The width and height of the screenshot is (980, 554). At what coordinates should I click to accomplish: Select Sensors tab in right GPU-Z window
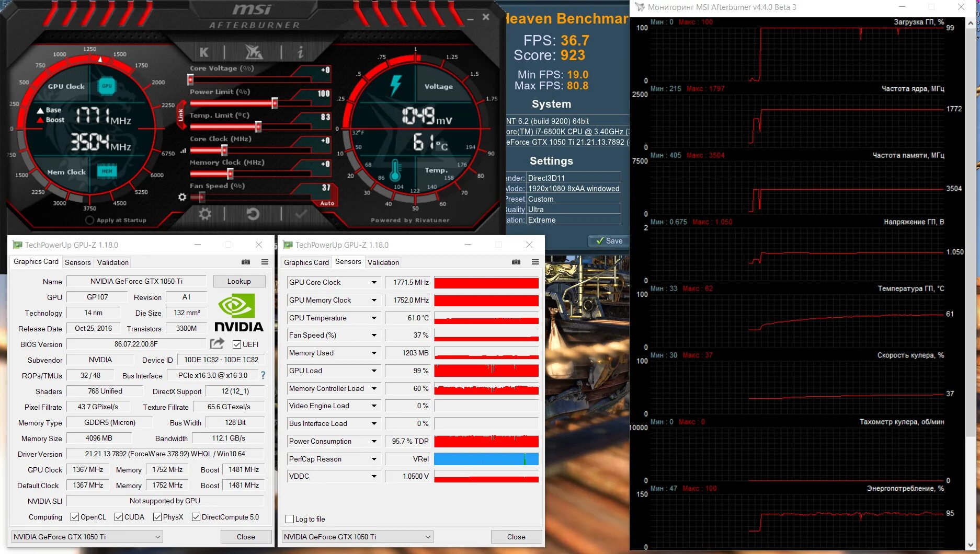coord(348,261)
